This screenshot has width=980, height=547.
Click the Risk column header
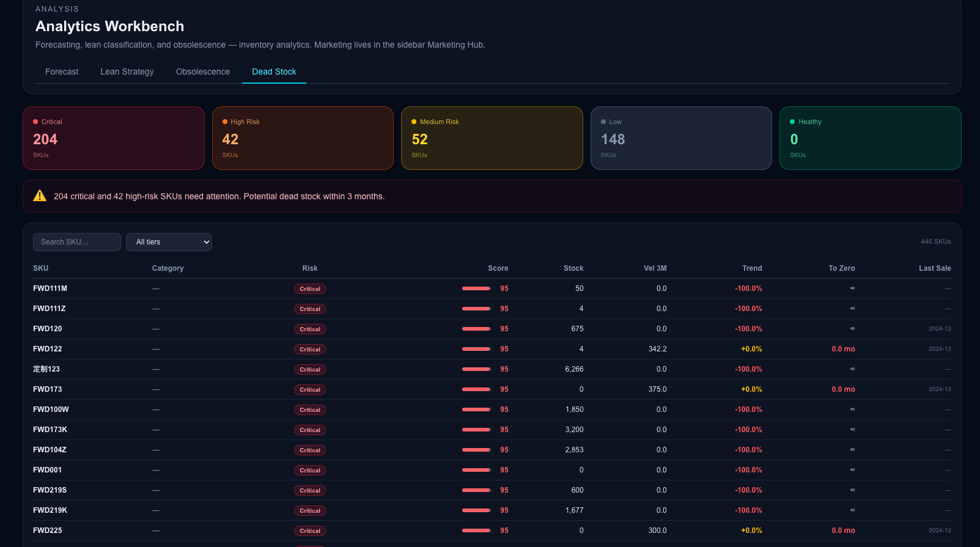pos(310,268)
